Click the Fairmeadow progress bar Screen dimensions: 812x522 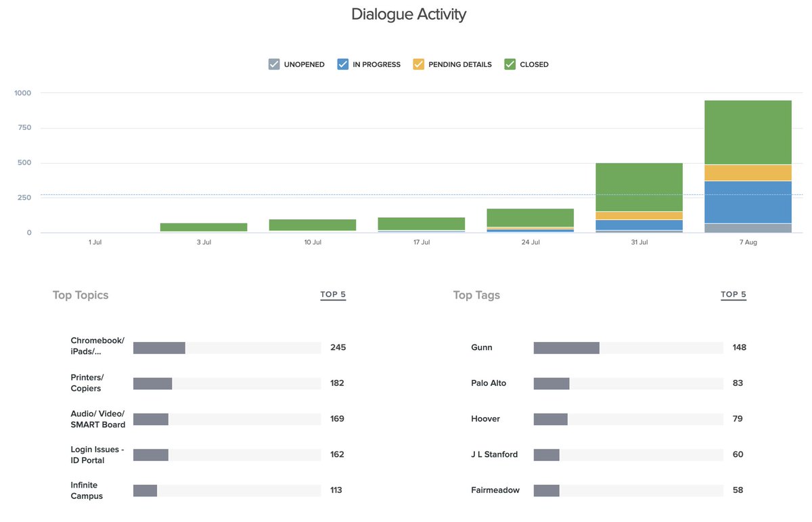point(628,490)
